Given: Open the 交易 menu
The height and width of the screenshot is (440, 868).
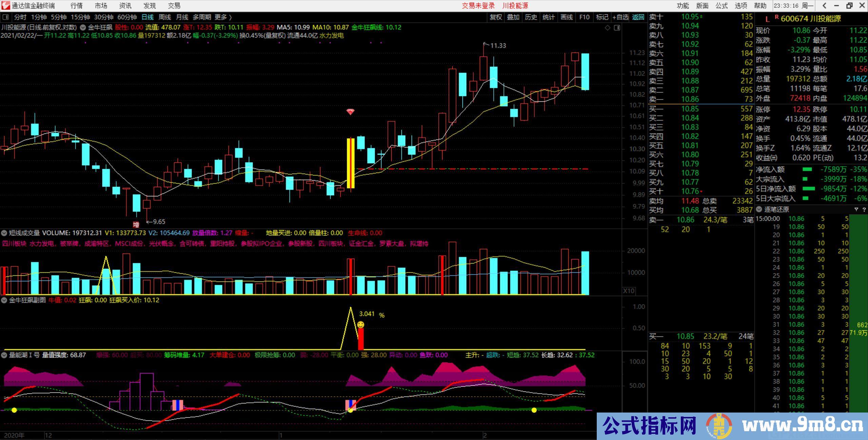Looking at the screenshot, I should pos(174,6).
